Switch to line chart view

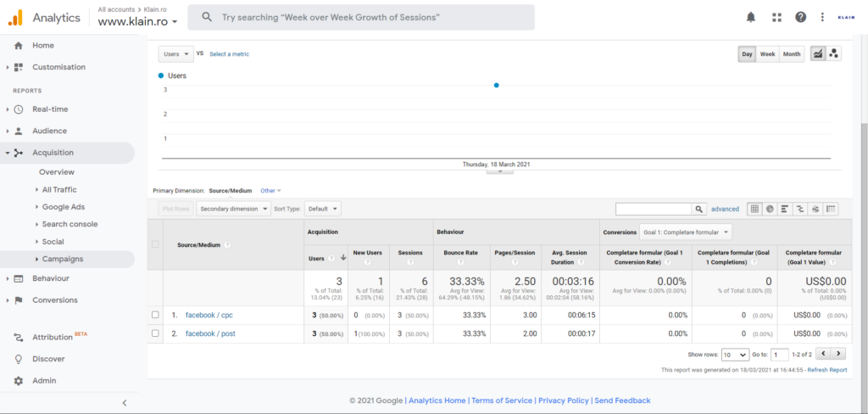tap(818, 53)
